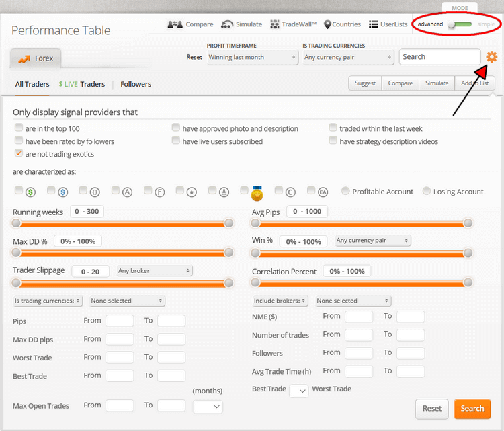504x431 pixels.
Task: Click the Running weeks slider right handle
Action: click(x=228, y=223)
